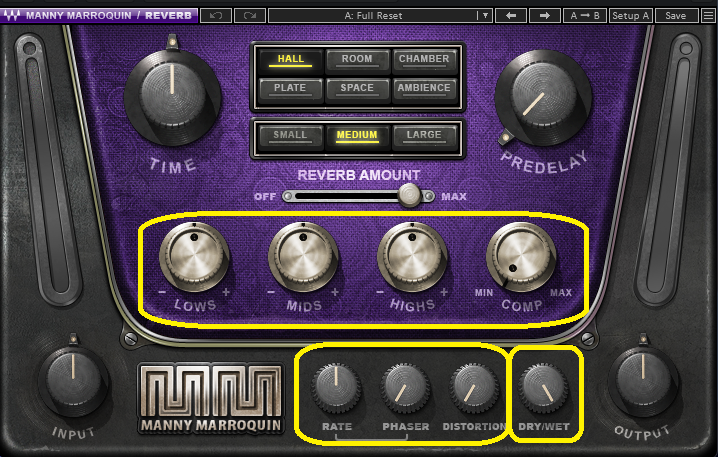
Task: Click the Manny Marroquin maze logo
Action: point(211,398)
